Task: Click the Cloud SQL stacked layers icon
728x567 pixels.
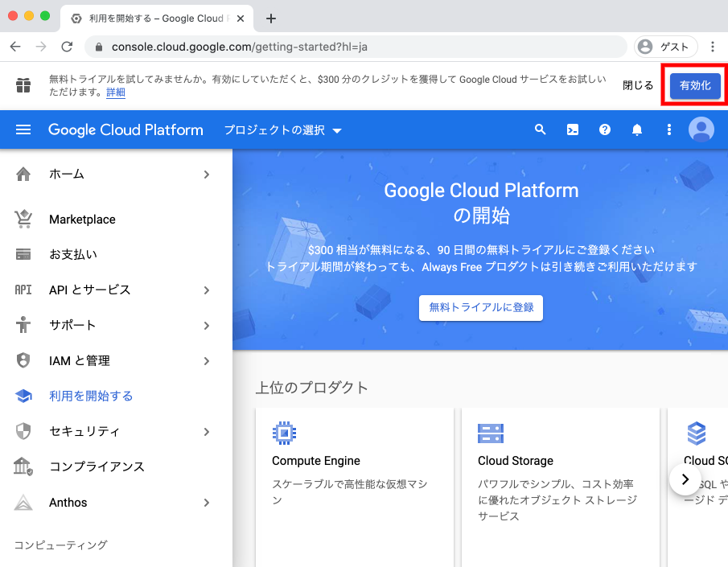Action: coord(697,433)
